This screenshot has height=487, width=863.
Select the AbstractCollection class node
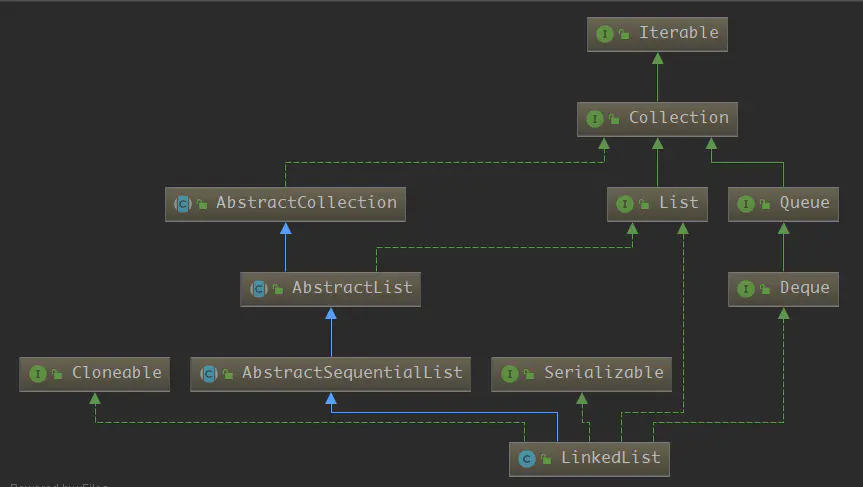click(x=285, y=204)
